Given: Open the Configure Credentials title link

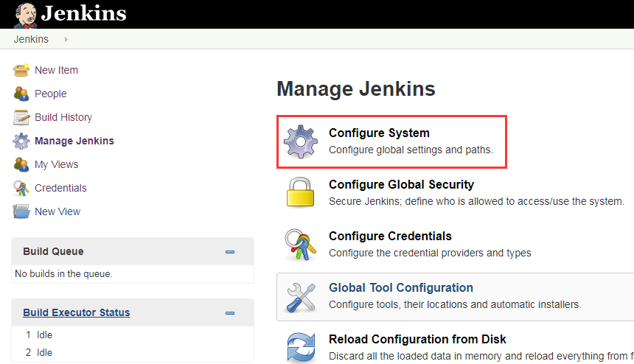Looking at the screenshot, I should [390, 236].
